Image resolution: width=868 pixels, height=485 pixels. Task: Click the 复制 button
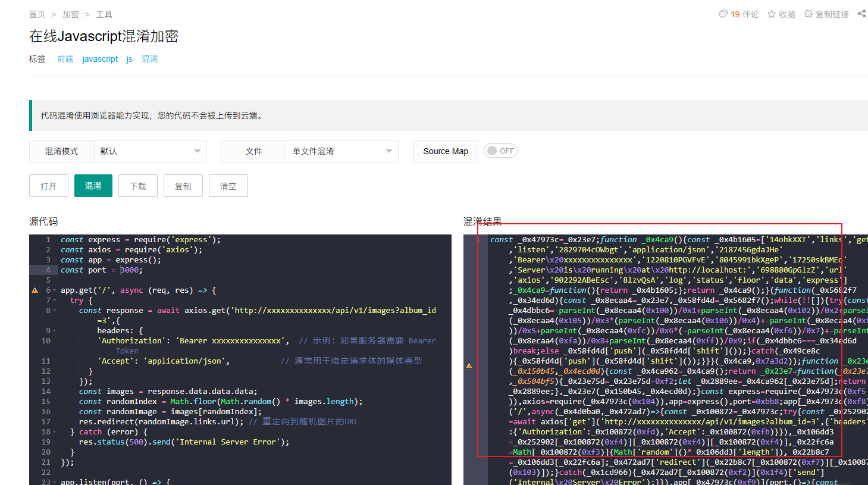183,186
